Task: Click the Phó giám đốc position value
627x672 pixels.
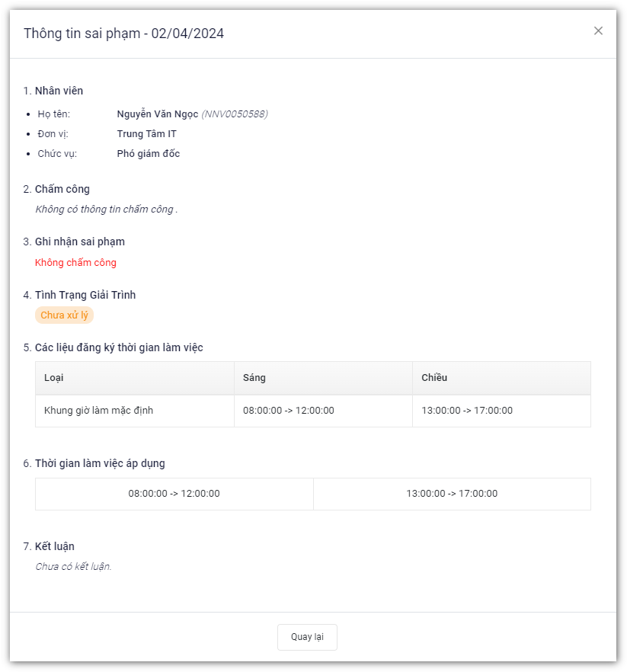Action: [x=148, y=154]
